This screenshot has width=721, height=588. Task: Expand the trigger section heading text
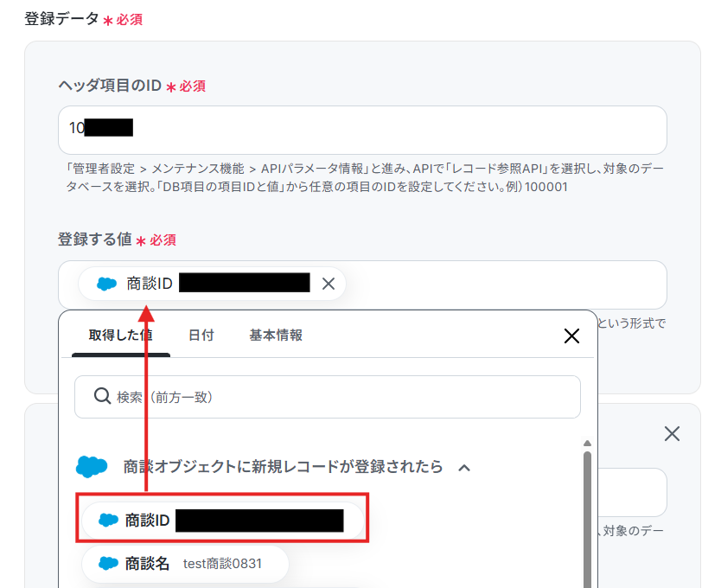click(283, 467)
